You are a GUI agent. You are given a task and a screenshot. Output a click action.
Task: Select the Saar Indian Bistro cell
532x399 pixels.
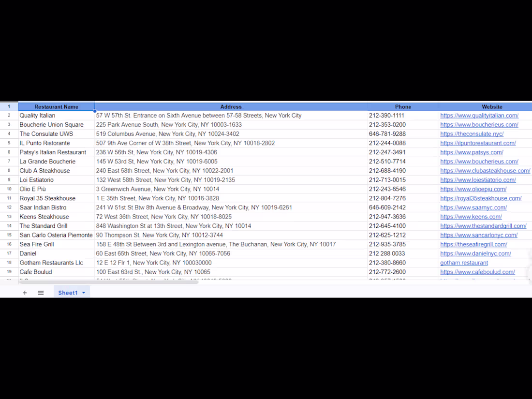[56, 207]
